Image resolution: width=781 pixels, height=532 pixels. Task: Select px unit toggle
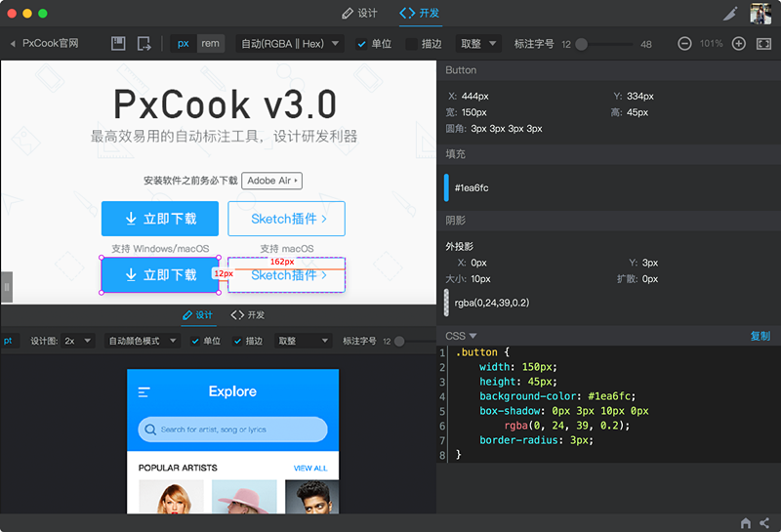pyautogui.click(x=184, y=44)
